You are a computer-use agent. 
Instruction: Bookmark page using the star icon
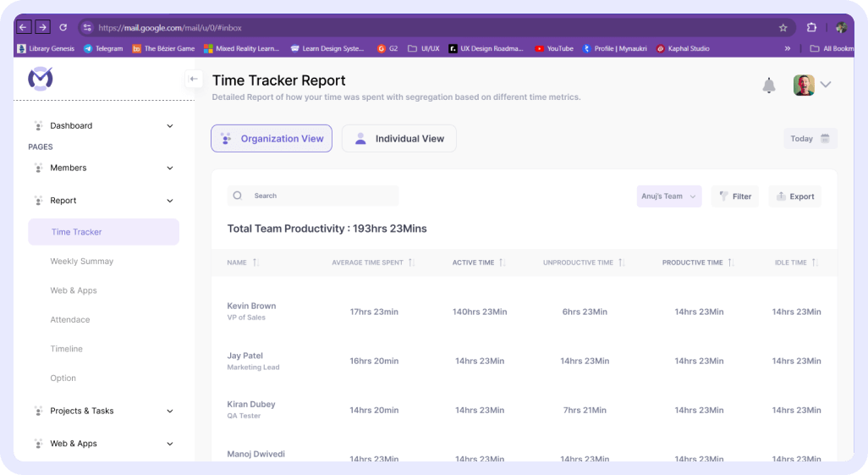coord(783,27)
